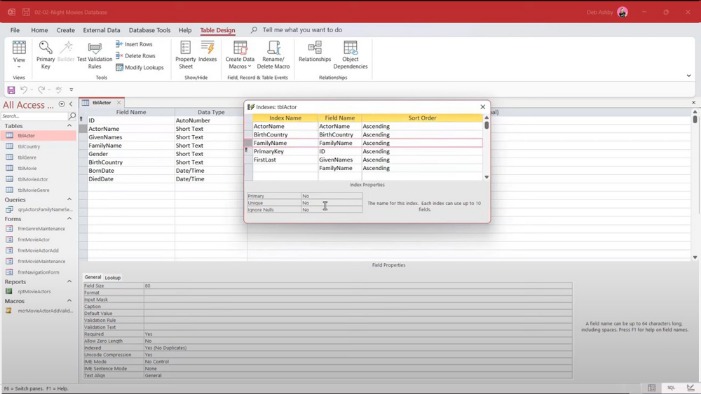Collapse the navigation pane with shutter arrow
Screen dimensions: 701x394
coord(71,104)
